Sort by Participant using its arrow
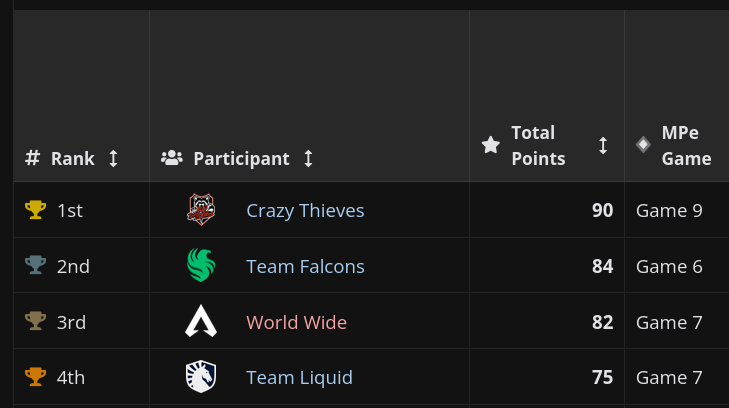The height and width of the screenshot is (408, 729). pyautogui.click(x=308, y=158)
